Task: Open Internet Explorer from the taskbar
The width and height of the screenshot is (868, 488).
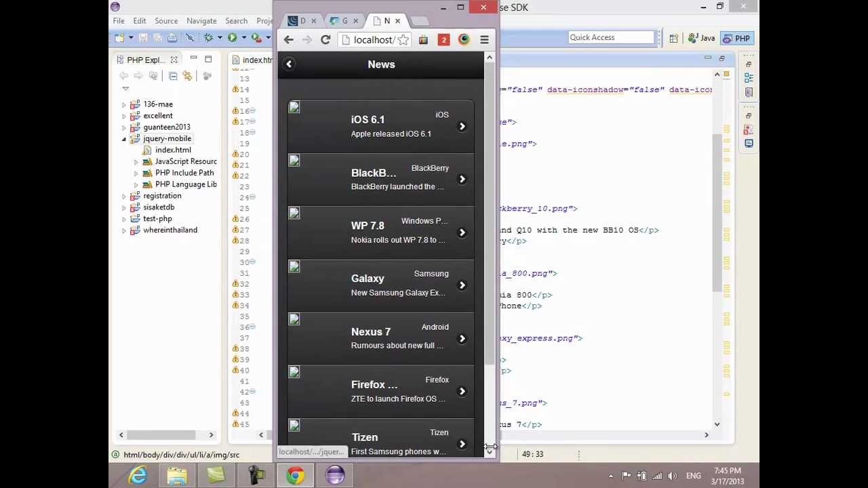Action: [x=138, y=476]
